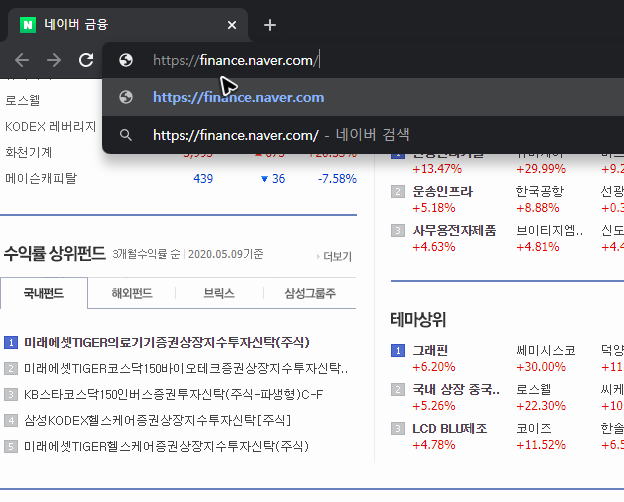
Task: Click 로스웰 under 테마상위
Action: point(533,389)
